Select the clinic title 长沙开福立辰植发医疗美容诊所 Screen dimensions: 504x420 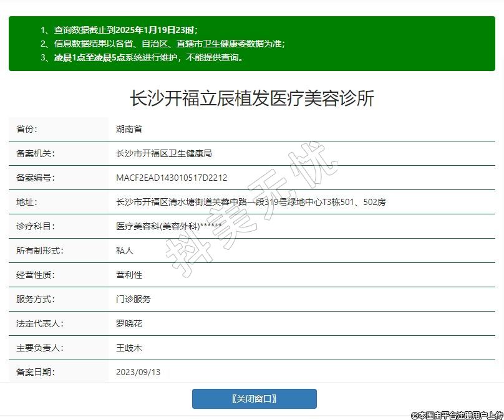(251, 98)
